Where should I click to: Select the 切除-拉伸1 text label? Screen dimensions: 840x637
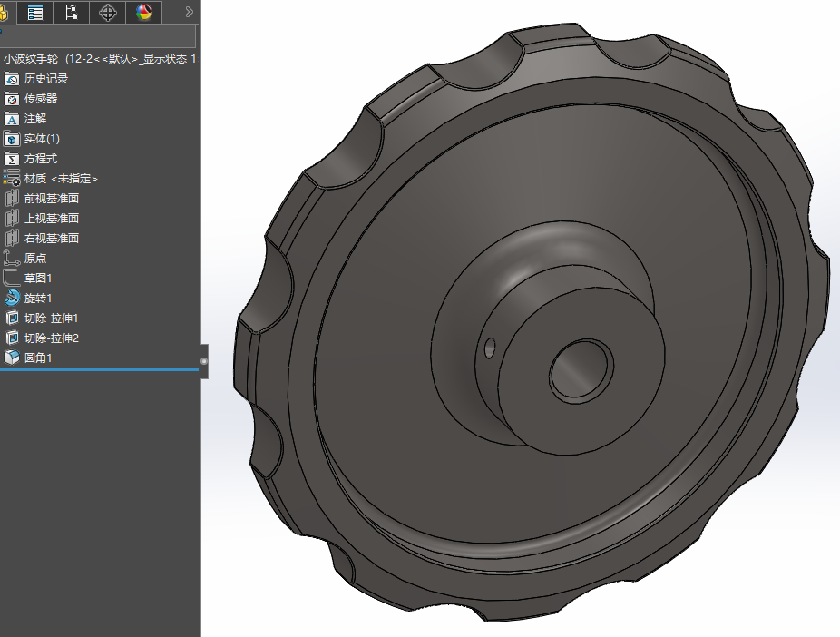(x=52, y=318)
